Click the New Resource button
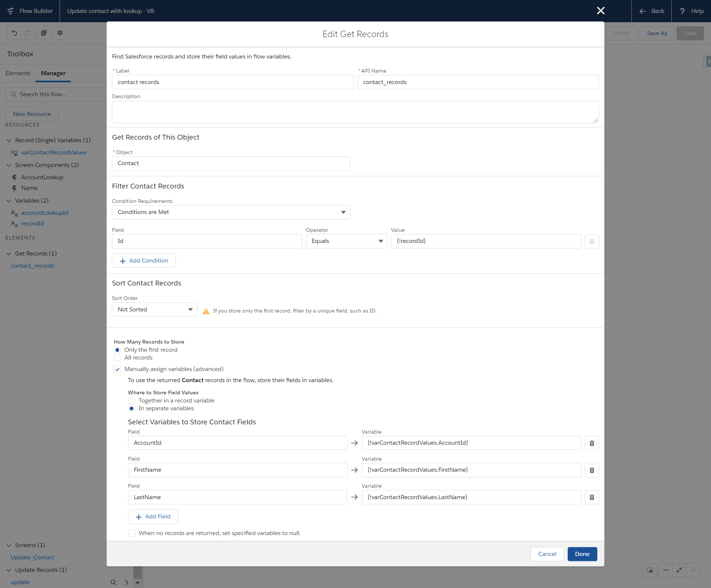 [32, 114]
